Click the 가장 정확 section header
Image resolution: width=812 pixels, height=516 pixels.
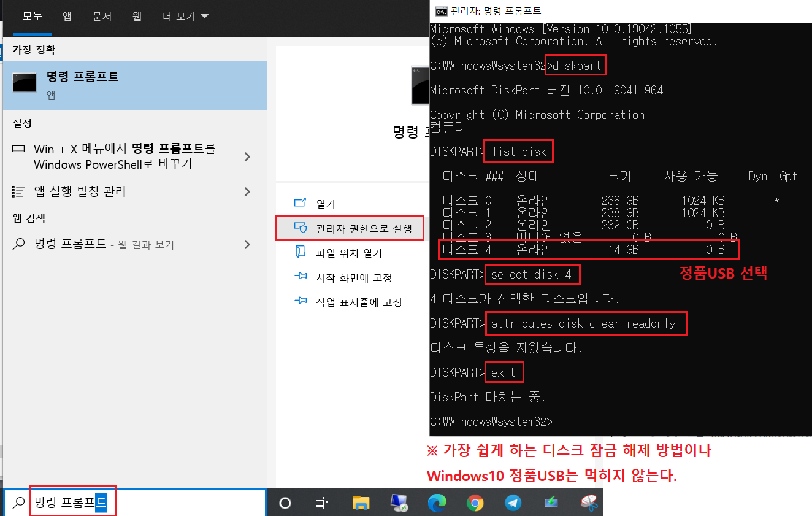tap(34, 50)
